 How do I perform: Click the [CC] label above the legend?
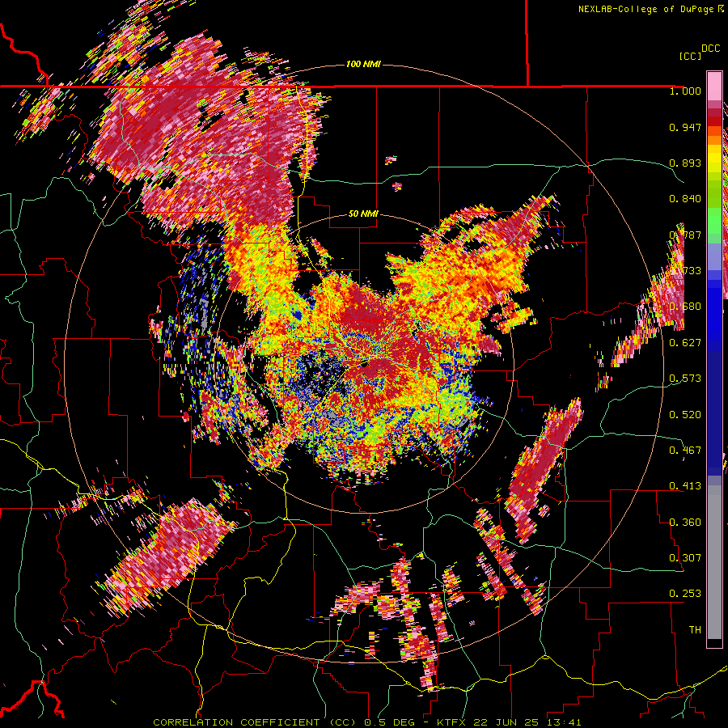click(691, 56)
